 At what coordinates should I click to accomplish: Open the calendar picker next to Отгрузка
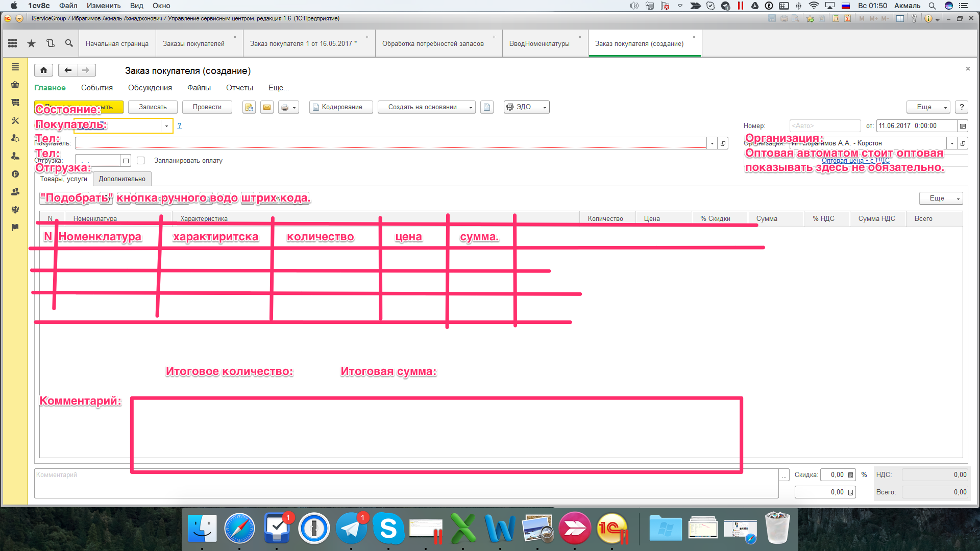(126, 161)
